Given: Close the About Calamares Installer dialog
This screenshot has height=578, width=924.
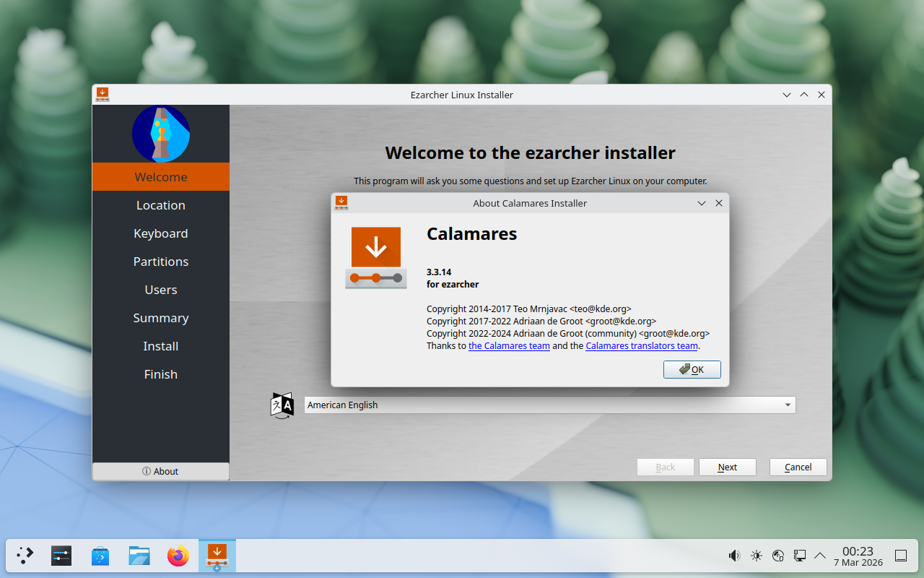Looking at the screenshot, I should tap(719, 203).
